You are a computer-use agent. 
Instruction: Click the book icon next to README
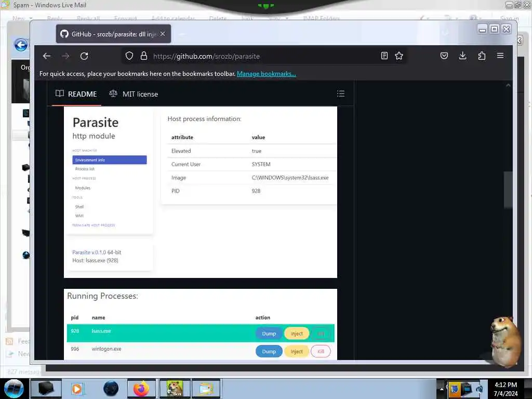(x=60, y=94)
